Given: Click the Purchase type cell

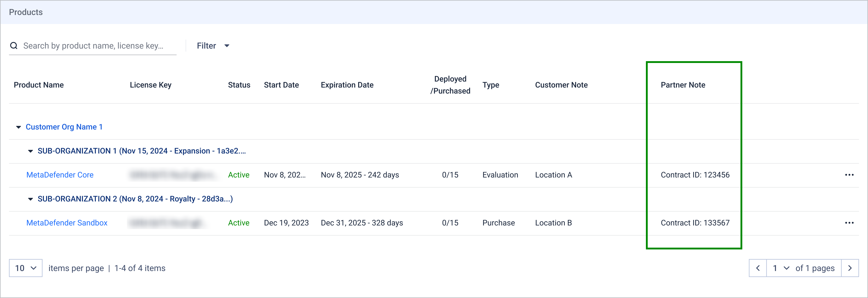Looking at the screenshot, I should point(499,223).
